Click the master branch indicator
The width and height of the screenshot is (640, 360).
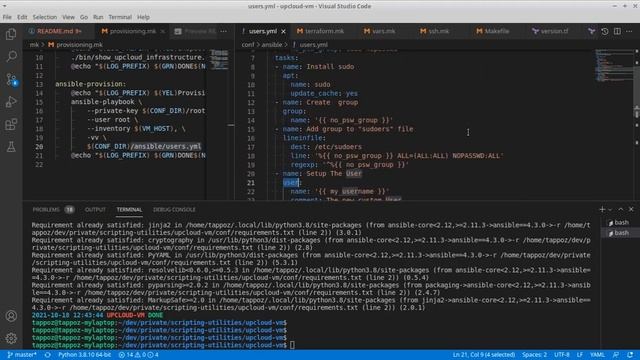(x=22, y=355)
